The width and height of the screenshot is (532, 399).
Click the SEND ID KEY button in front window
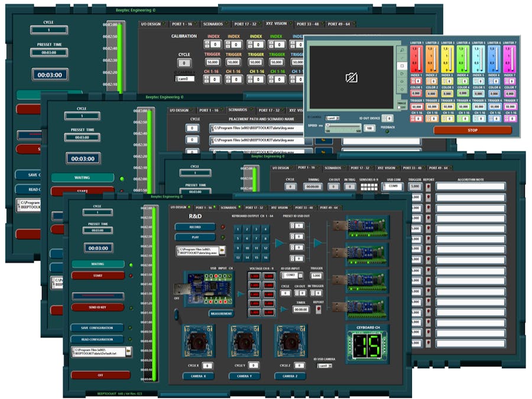point(98,307)
